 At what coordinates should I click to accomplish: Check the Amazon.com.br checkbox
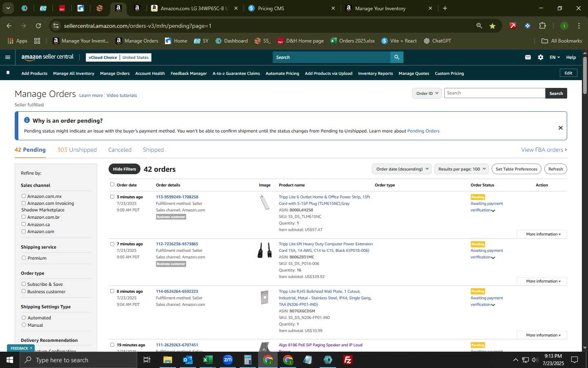[24, 217]
